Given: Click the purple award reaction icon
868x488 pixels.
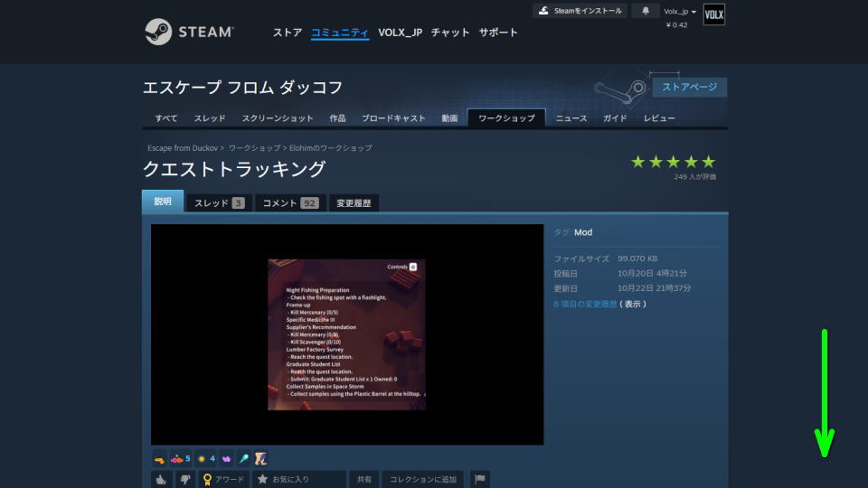Looking at the screenshot, I should tap(225, 459).
